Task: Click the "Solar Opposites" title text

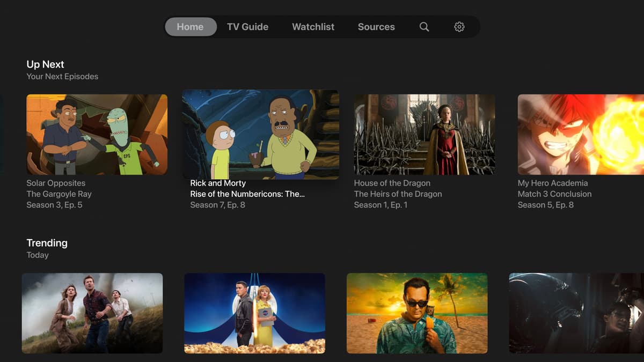Action: 56,183
